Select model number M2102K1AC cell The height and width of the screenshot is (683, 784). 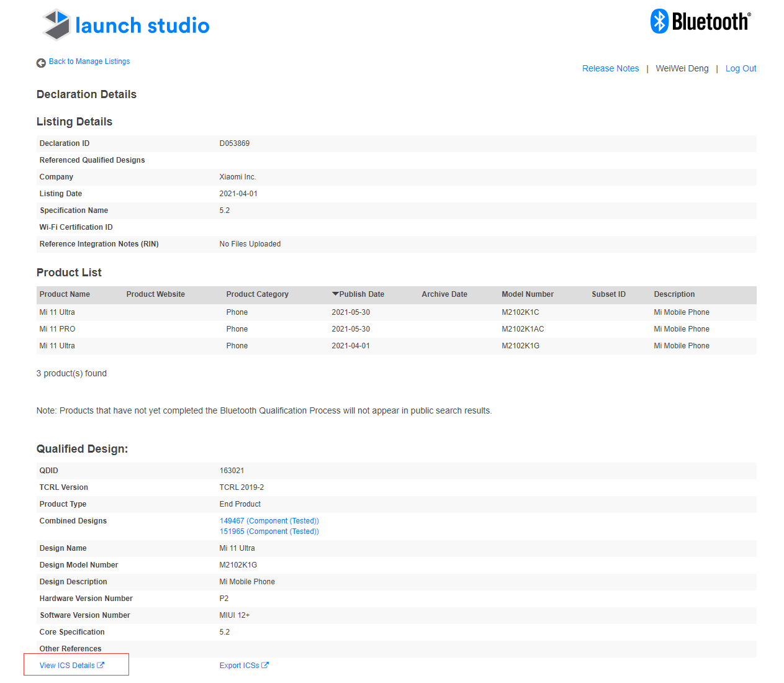click(x=523, y=329)
